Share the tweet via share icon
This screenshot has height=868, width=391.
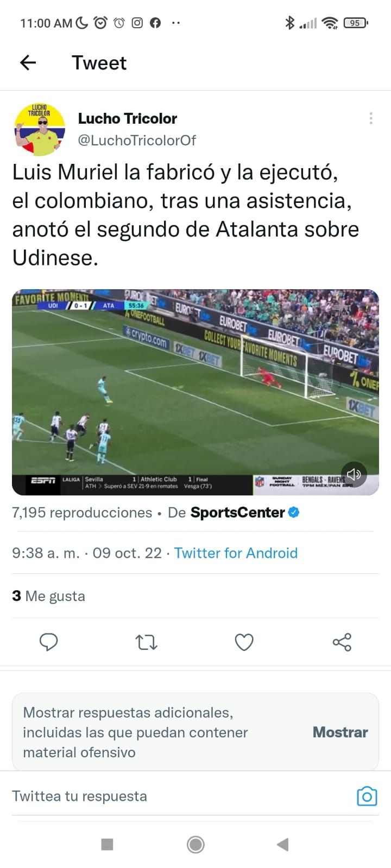point(342,642)
